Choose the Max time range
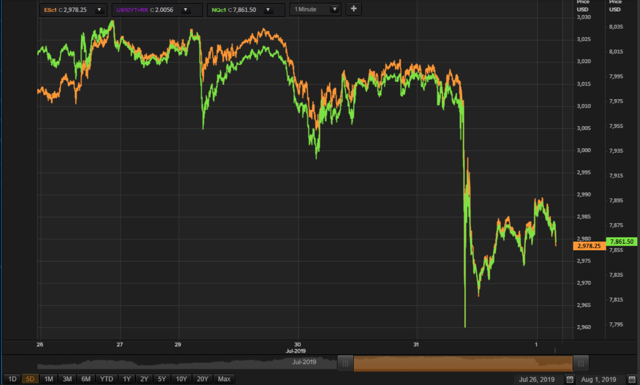 tap(224, 379)
